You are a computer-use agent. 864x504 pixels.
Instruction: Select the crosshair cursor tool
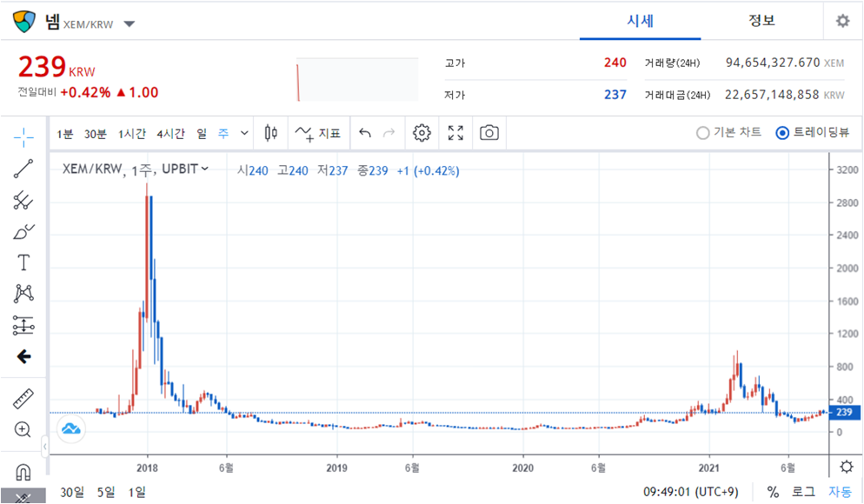(23, 136)
